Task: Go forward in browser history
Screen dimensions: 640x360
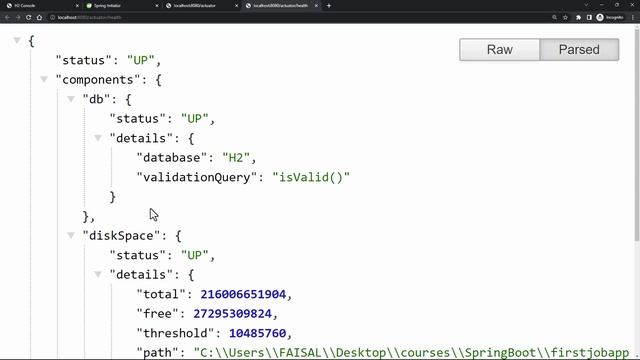Action: 18,18
